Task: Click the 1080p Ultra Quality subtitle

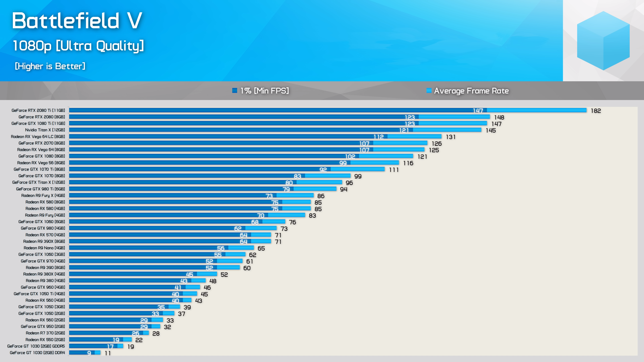Action: pos(78,46)
